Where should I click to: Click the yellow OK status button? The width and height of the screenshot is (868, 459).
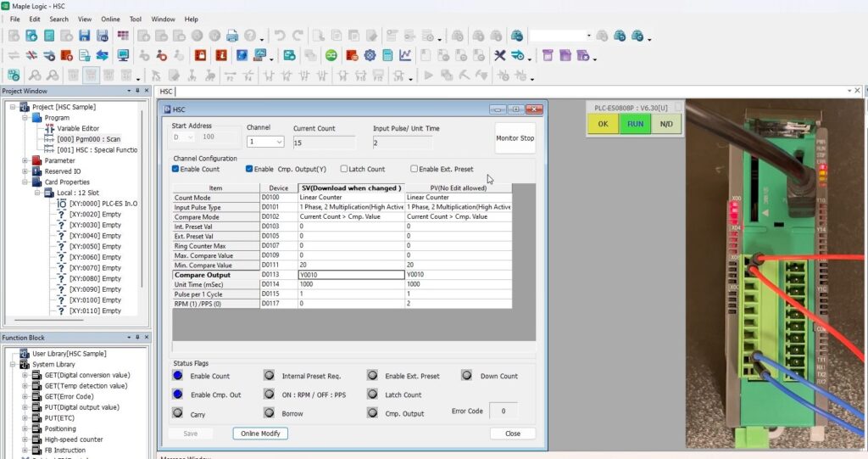(604, 124)
